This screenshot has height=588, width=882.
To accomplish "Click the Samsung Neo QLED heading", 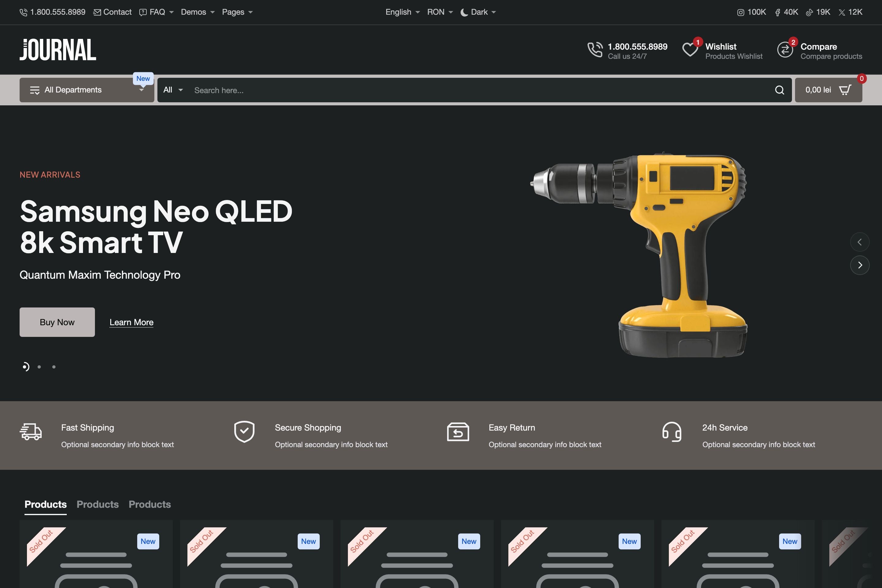I will [156, 227].
